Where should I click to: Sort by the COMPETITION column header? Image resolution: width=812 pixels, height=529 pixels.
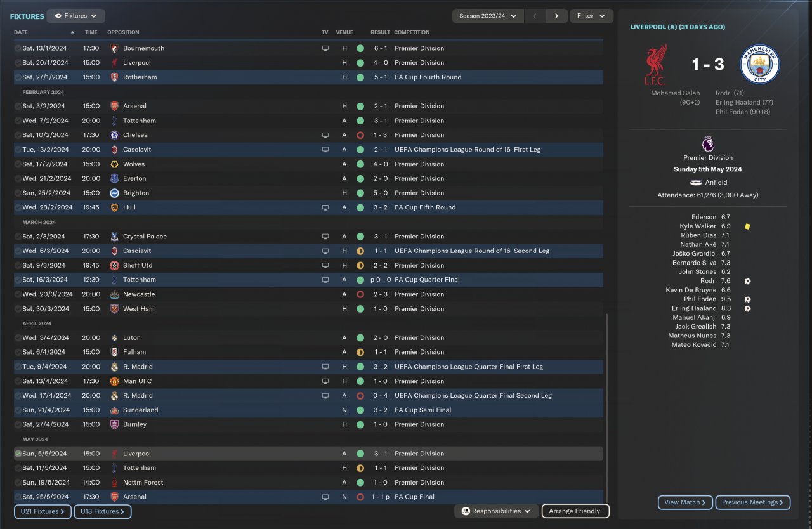coord(412,32)
